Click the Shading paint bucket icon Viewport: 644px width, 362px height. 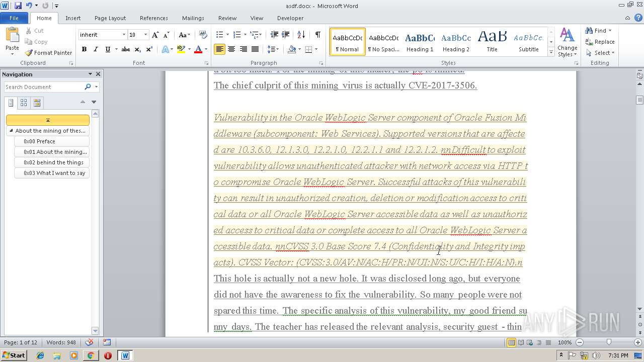click(292, 49)
